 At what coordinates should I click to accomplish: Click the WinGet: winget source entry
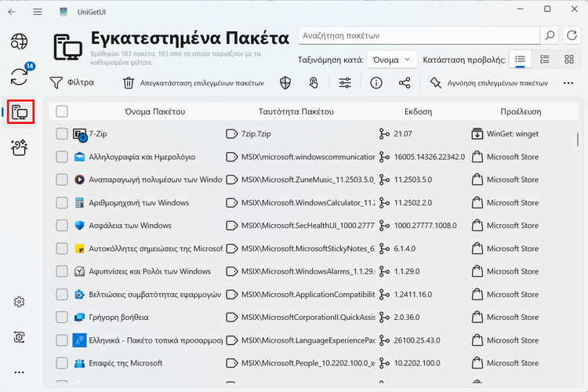(x=512, y=134)
